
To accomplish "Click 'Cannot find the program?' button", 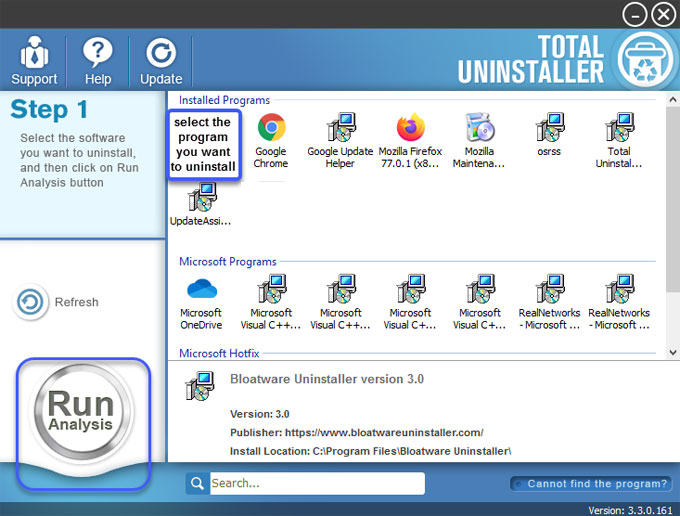I will (592, 484).
